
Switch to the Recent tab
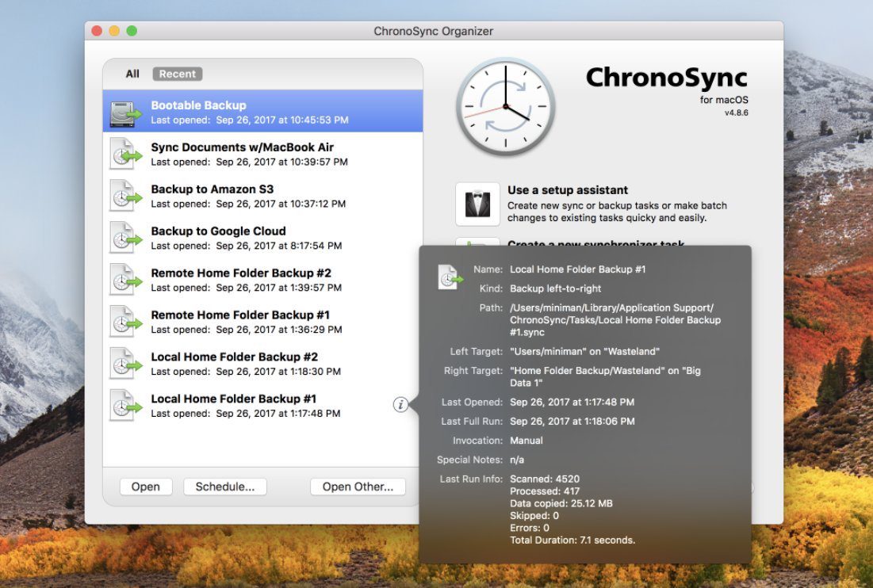coord(177,74)
